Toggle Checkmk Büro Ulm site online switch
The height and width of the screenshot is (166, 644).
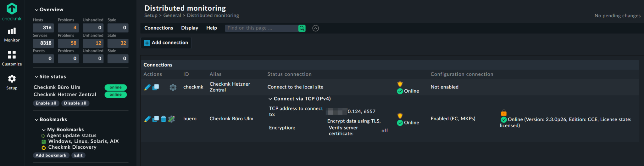[116, 87]
